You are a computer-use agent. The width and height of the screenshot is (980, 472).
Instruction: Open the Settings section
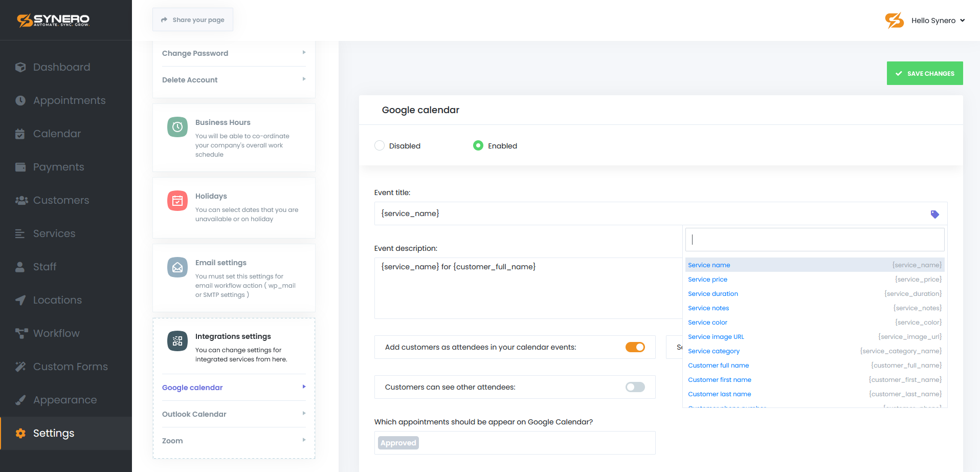click(66, 433)
